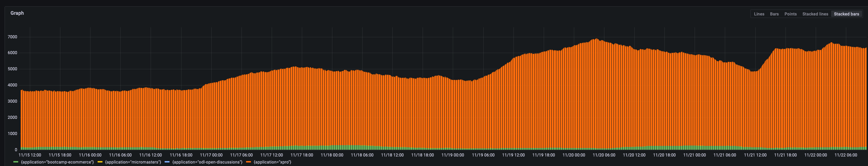
Task: Click the 11/19 12:00 x-axis label
Action: tap(513, 155)
